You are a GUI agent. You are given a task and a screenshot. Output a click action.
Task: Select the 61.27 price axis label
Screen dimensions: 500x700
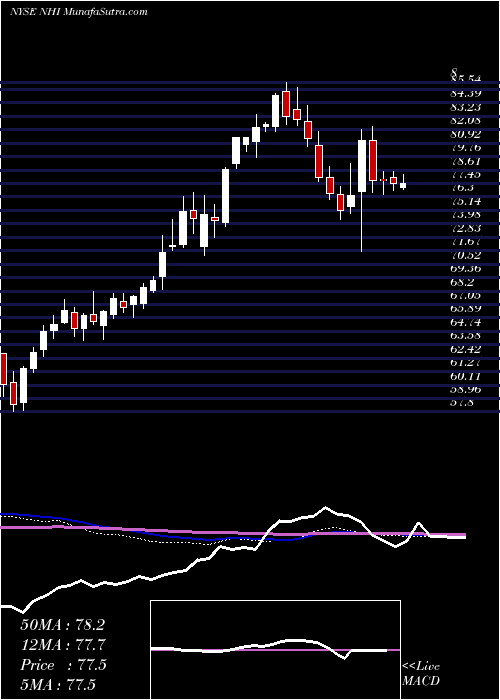pyautogui.click(x=466, y=363)
